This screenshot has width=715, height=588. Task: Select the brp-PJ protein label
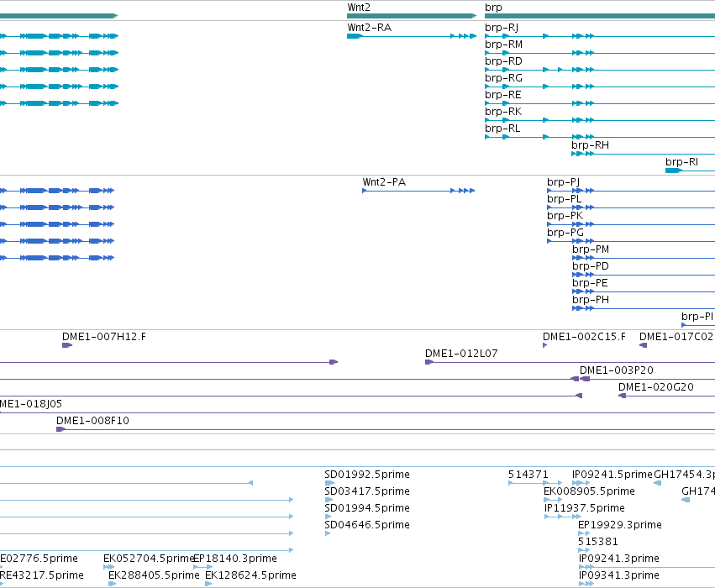[564, 182]
